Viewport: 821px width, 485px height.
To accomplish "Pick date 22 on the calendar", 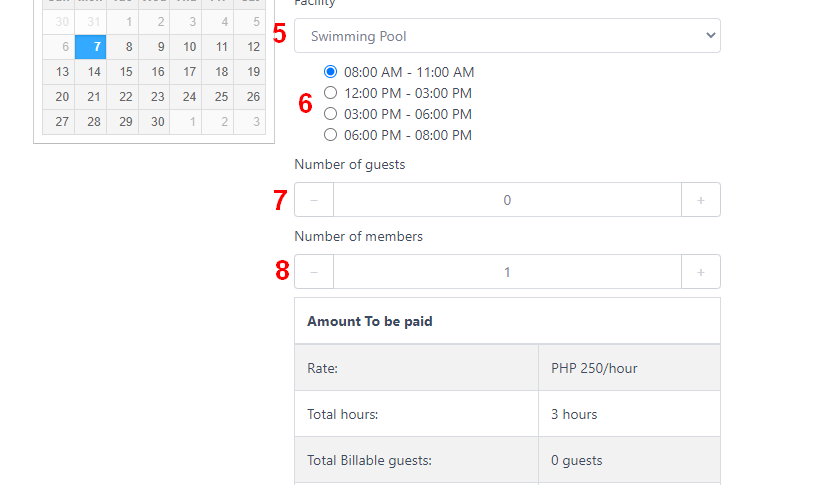I will pyautogui.click(x=126, y=97).
